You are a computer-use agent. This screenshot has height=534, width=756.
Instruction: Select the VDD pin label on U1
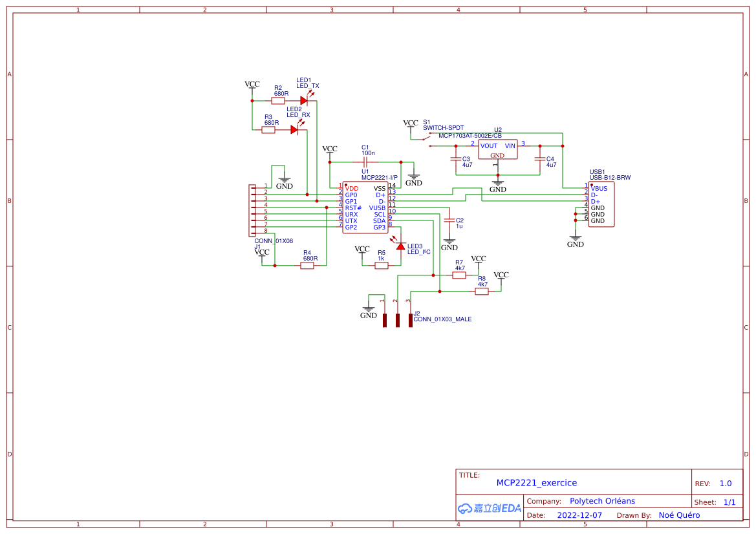tap(352, 188)
